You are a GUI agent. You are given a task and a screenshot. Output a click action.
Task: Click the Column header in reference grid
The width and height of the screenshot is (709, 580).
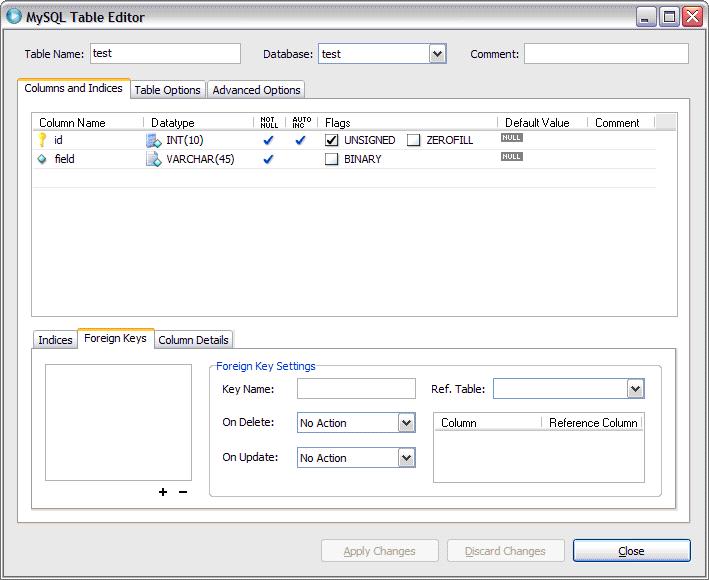pyautogui.click(x=488, y=423)
